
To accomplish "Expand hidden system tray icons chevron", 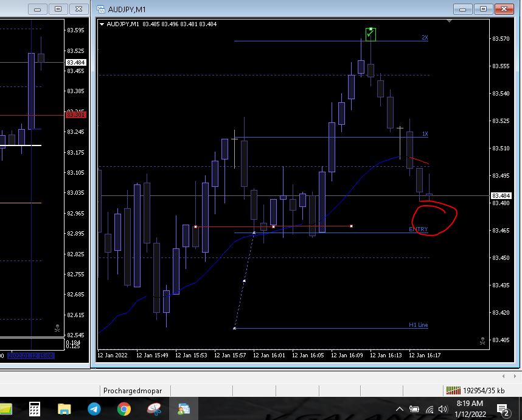I will pyautogui.click(x=400, y=409).
